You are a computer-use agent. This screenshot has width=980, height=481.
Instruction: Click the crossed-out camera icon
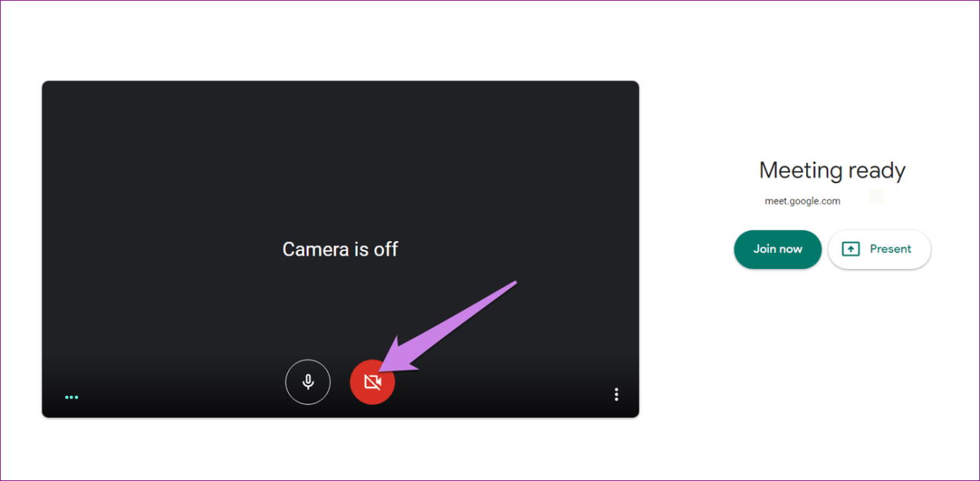(372, 381)
